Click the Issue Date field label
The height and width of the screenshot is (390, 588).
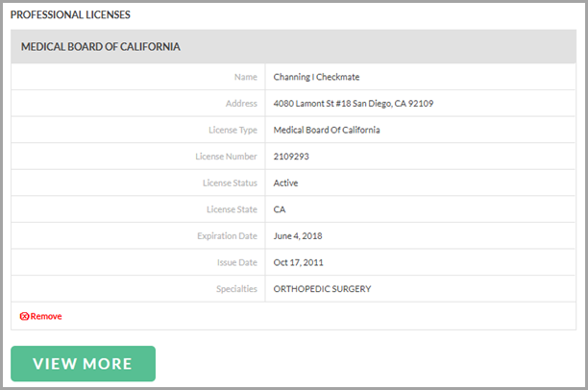point(235,261)
